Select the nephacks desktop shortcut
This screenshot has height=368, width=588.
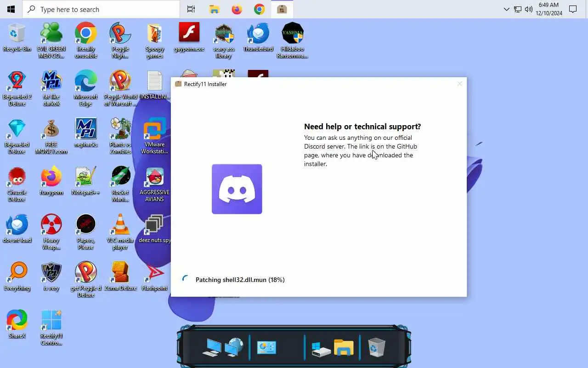click(x=86, y=133)
